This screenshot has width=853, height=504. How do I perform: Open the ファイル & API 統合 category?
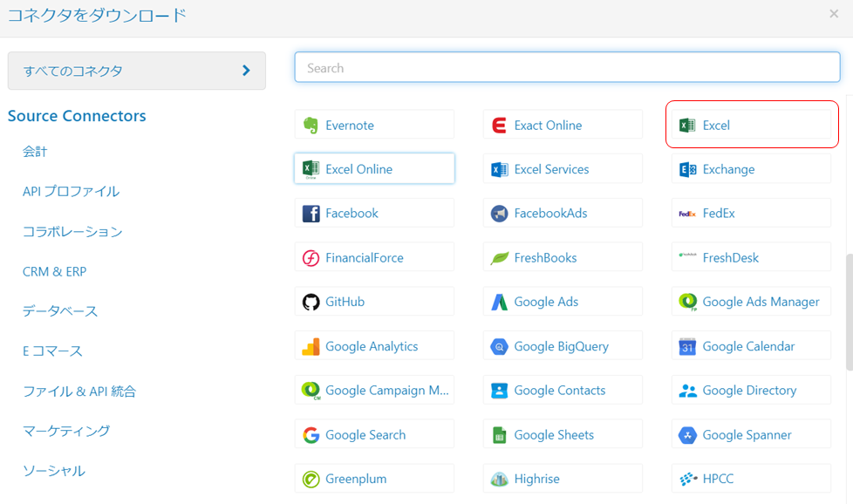(78, 391)
